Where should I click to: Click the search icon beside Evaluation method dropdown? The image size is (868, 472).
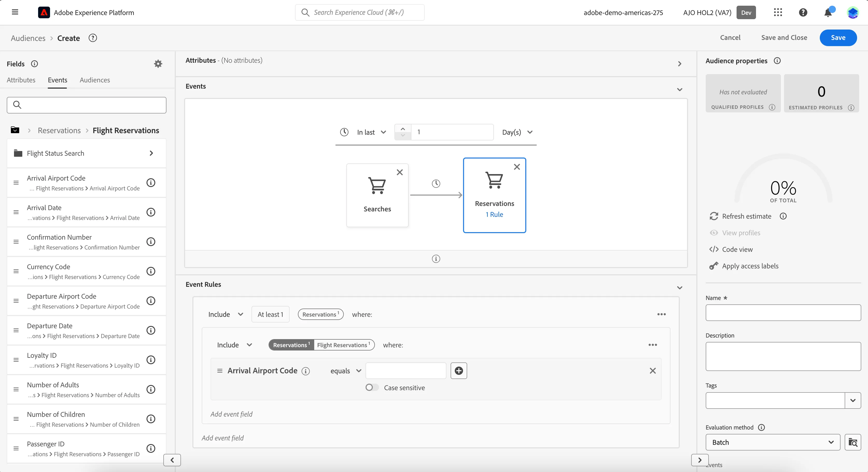coord(853,442)
